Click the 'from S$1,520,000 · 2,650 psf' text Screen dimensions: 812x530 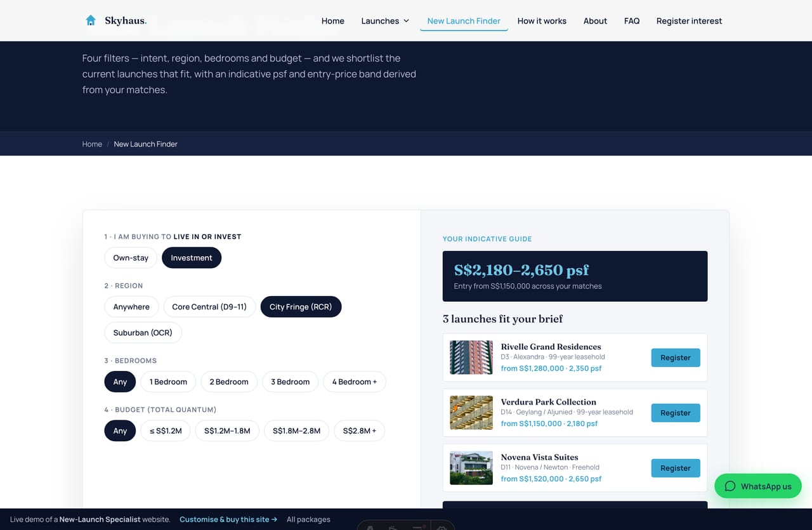[551, 479]
